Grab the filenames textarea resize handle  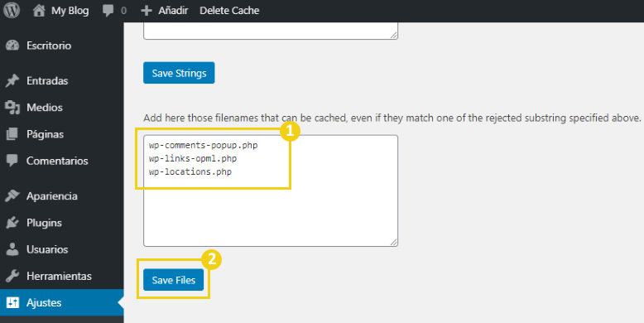(x=393, y=242)
